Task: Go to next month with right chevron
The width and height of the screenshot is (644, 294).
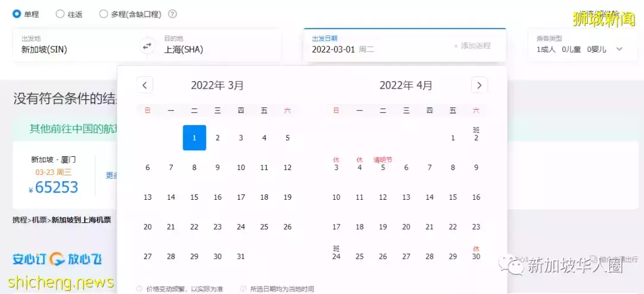Action: (x=479, y=85)
